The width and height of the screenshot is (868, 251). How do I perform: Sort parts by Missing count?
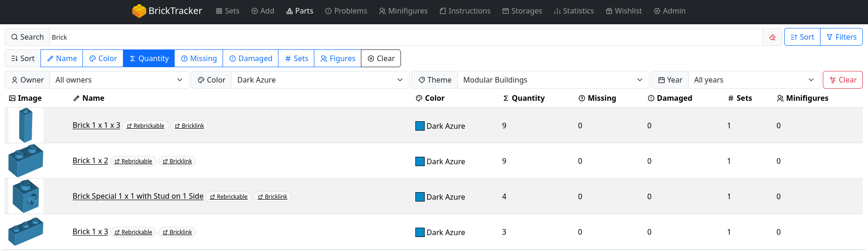pos(199,58)
